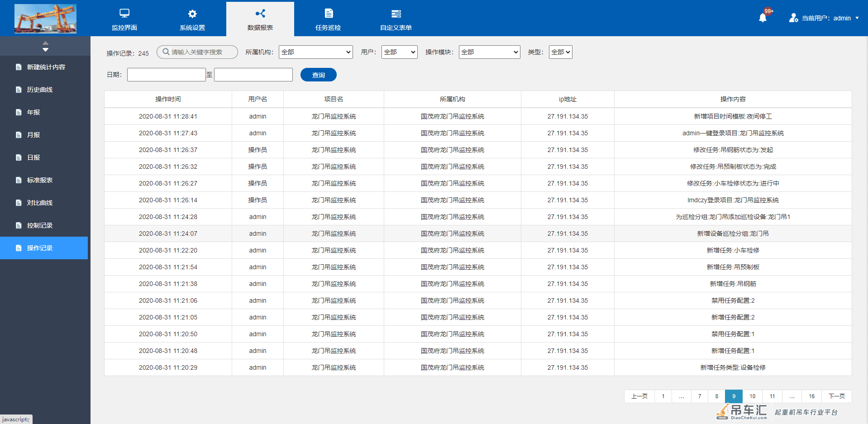
Task: Click the search magnifier icon
Action: 166,52
